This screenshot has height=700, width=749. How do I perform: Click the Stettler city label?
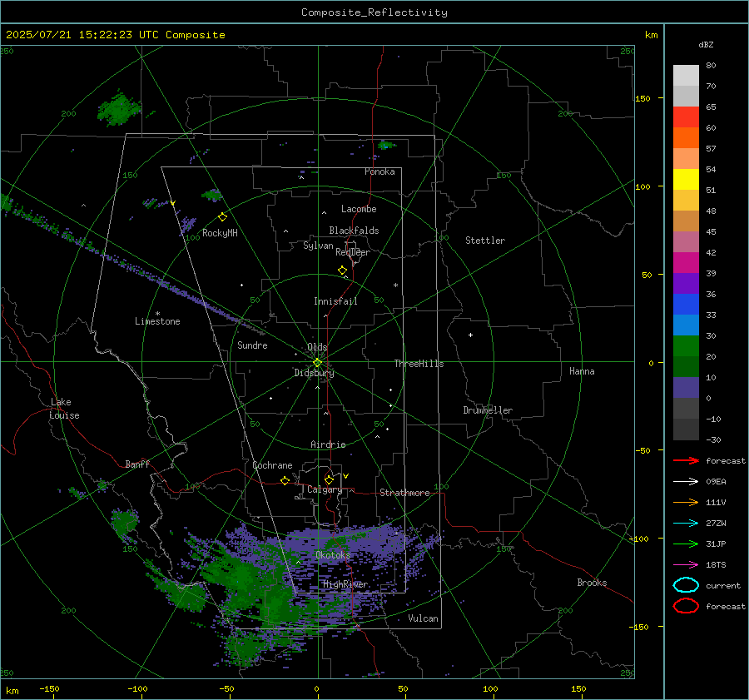485,241
